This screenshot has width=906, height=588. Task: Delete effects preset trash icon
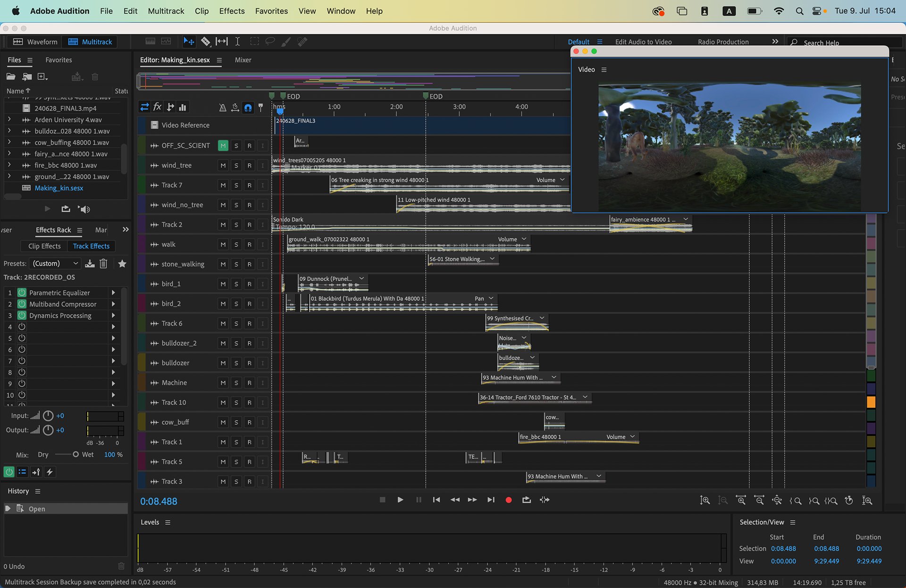pyautogui.click(x=103, y=264)
